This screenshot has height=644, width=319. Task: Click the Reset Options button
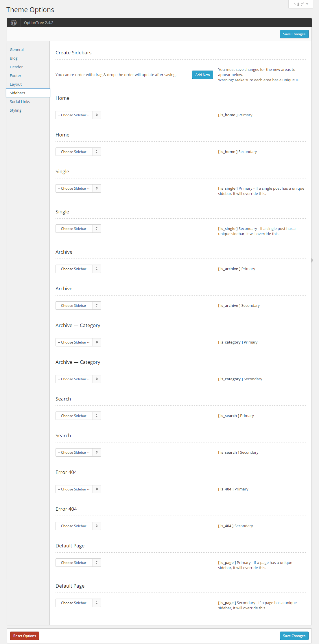(x=25, y=636)
